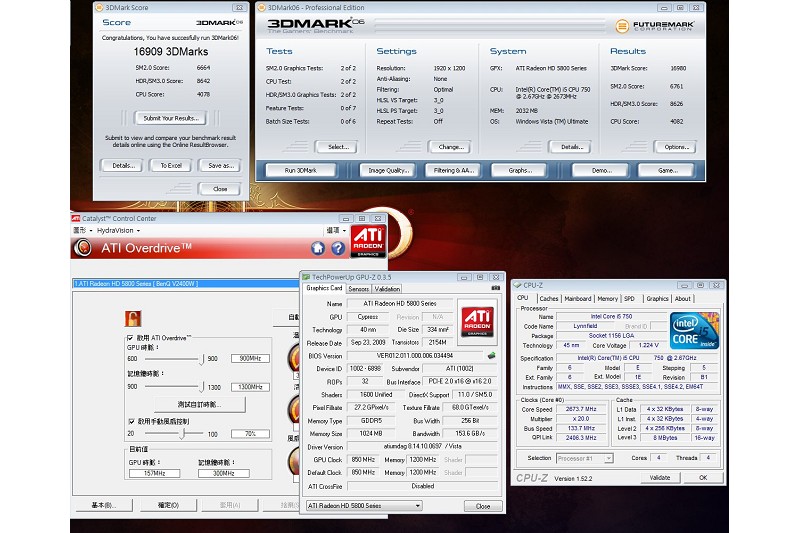
Task: Toggle the Enable ATI Overdrive checkbox
Action: (x=130, y=338)
